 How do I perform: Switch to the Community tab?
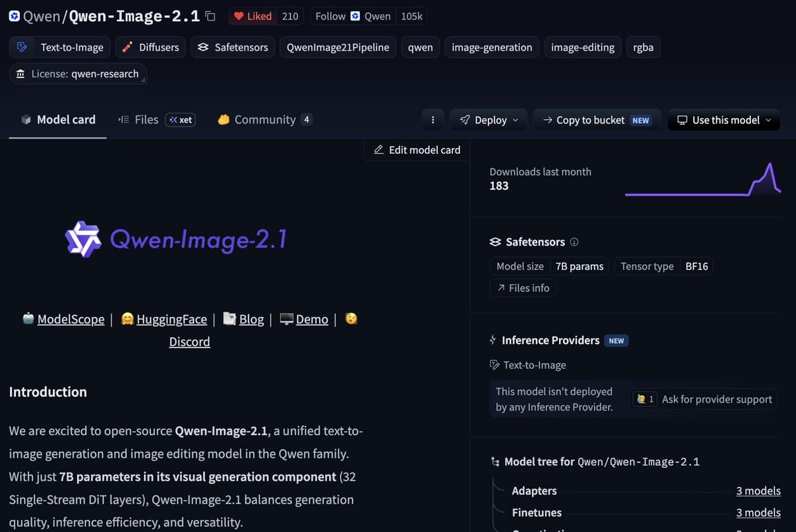click(264, 119)
